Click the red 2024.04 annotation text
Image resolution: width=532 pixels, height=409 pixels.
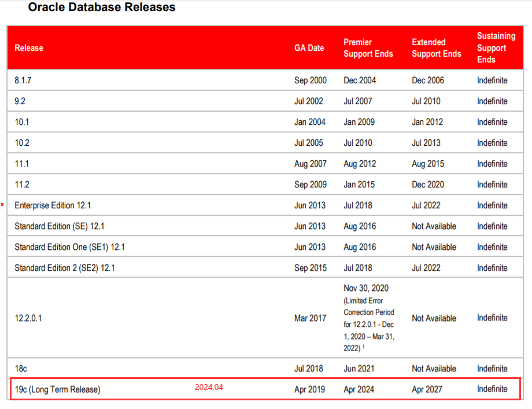point(209,388)
